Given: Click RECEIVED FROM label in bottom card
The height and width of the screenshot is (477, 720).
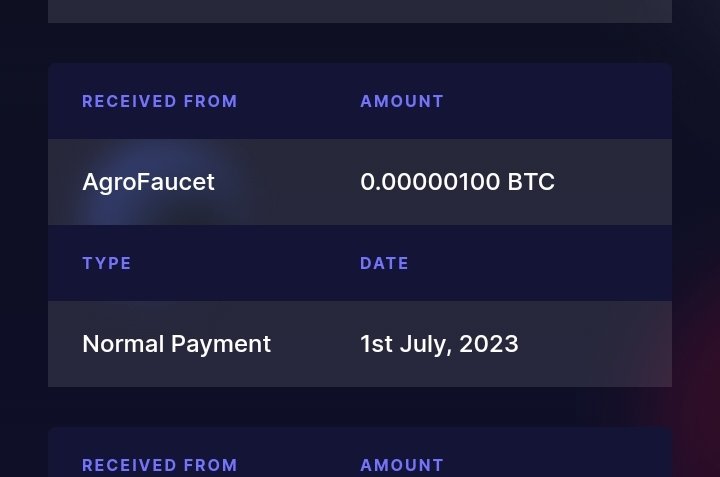Looking at the screenshot, I should point(160,466).
